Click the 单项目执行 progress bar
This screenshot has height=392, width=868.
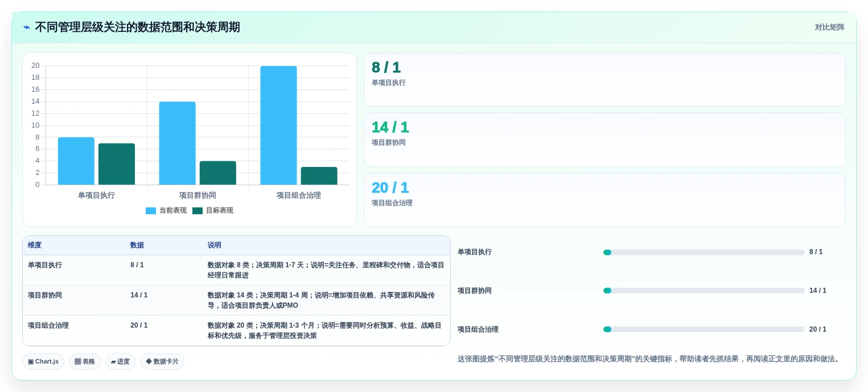pyautogui.click(x=704, y=252)
